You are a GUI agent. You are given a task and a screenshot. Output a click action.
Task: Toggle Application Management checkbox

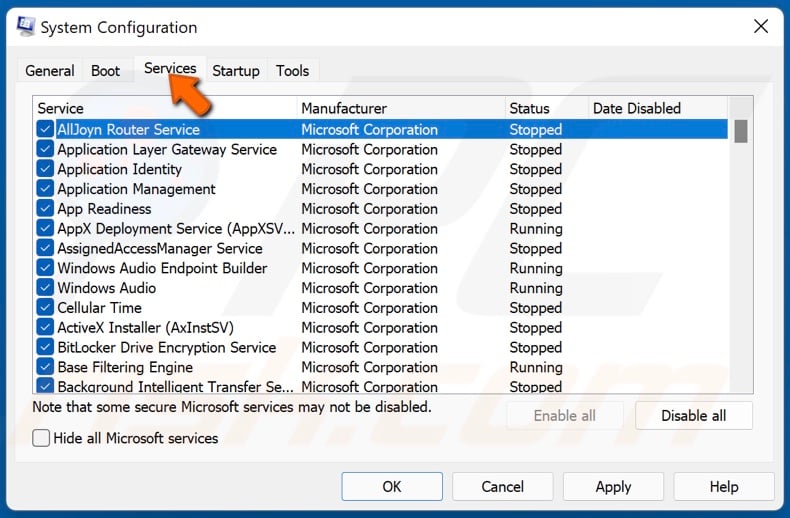45,188
